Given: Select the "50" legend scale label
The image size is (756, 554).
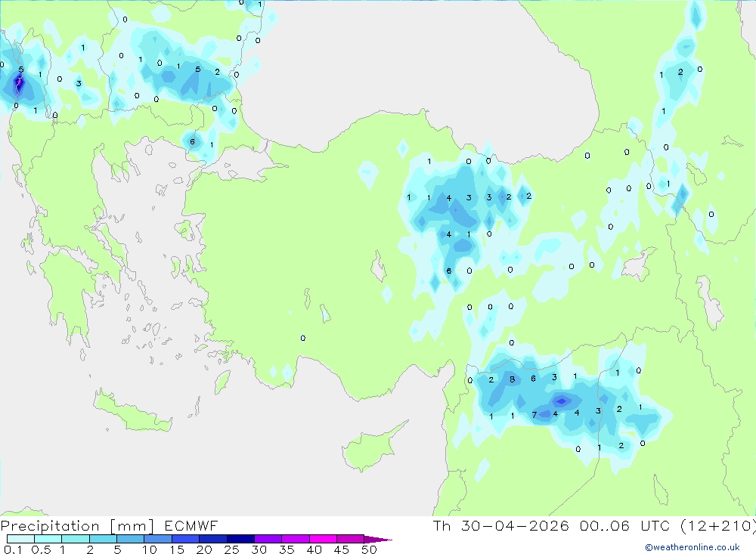Looking at the screenshot, I should (370, 549).
